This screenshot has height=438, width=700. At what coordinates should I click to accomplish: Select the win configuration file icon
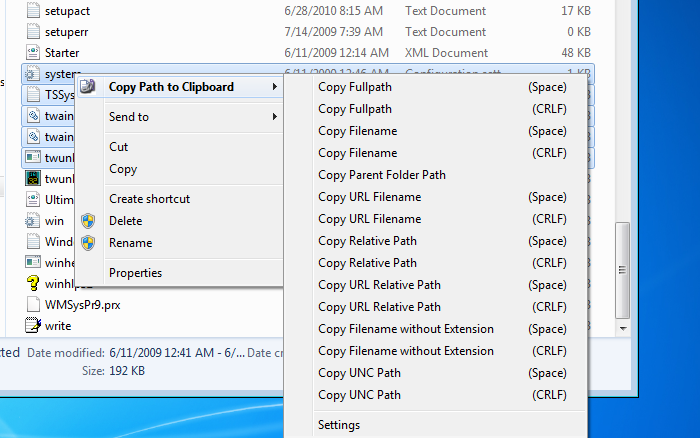pyautogui.click(x=32, y=221)
